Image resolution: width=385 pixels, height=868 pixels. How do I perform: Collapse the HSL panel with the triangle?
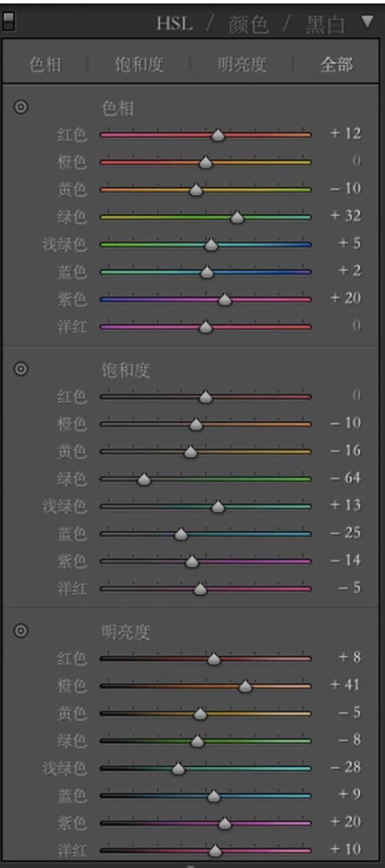(x=367, y=22)
